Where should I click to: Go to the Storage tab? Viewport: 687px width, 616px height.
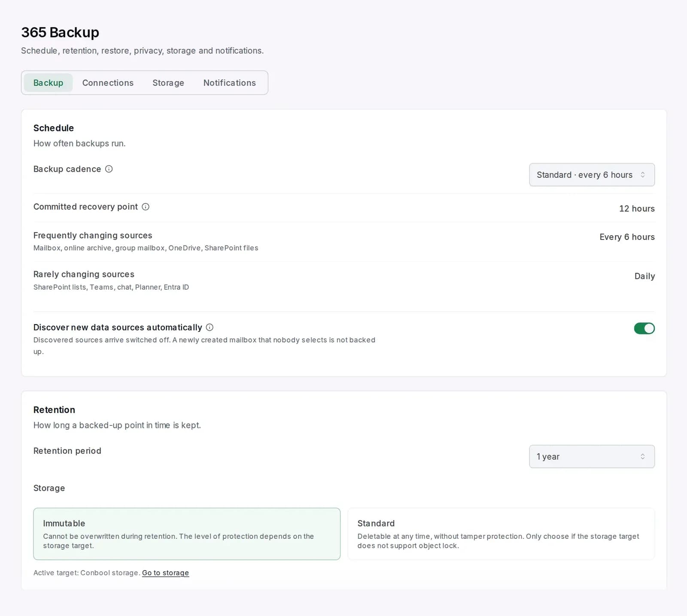[x=168, y=83]
